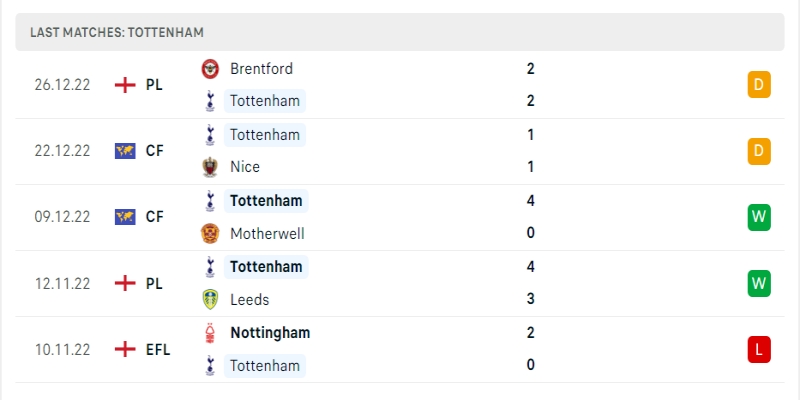Click the red loss badge for Nottingham
Image resolution: width=800 pixels, height=400 pixels.
(758, 349)
